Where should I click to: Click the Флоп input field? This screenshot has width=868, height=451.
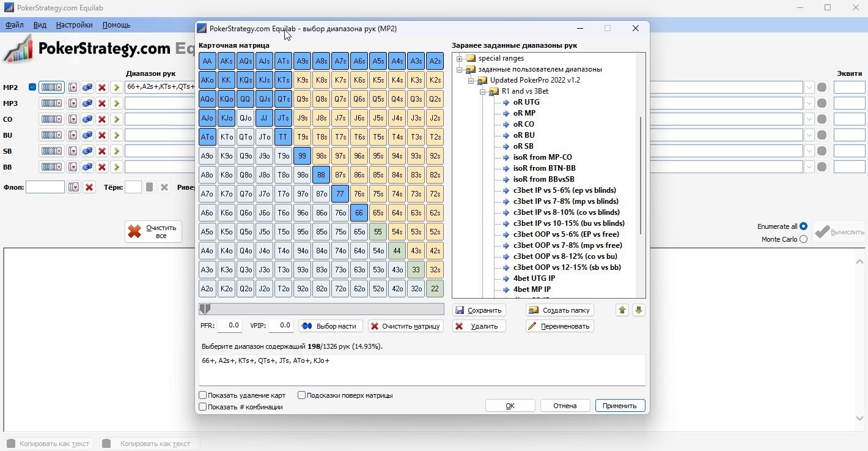pos(45,187)
